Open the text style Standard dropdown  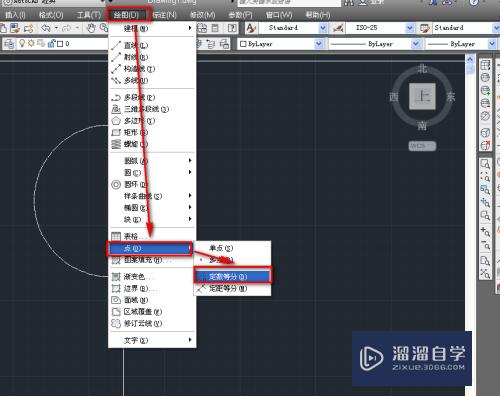click(x=323, y=28)
